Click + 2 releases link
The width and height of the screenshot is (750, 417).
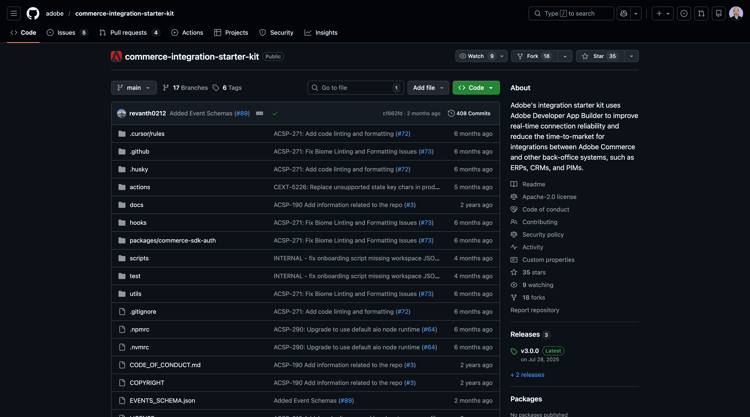coord(527,375)
